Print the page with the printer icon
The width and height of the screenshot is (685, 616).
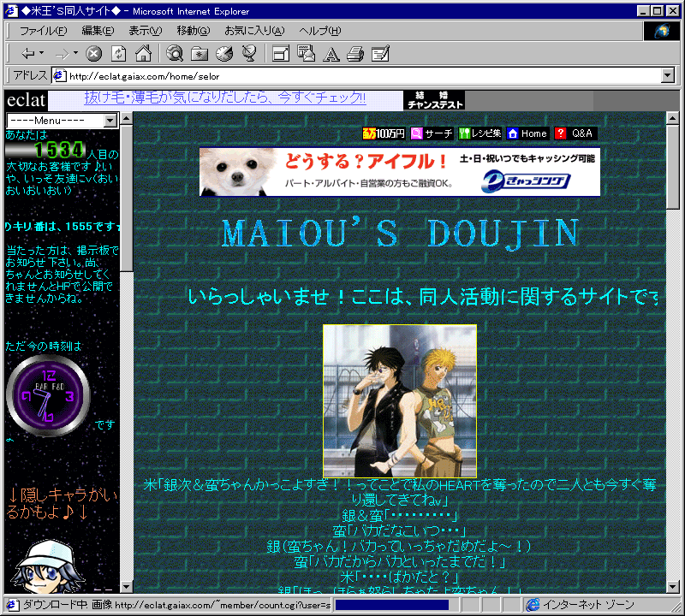click(x=355, y=54)
